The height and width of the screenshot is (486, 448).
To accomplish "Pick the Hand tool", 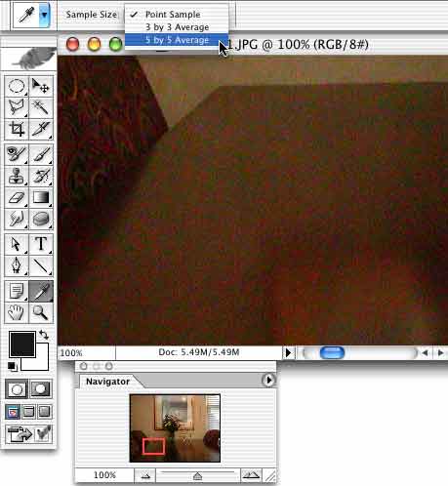I will point(17,312).
